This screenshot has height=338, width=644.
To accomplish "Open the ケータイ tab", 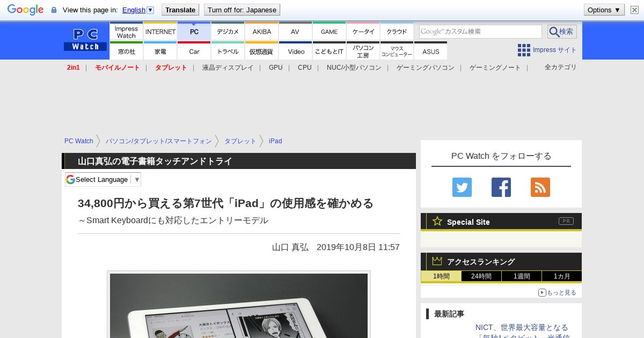I will coord(363,31).
